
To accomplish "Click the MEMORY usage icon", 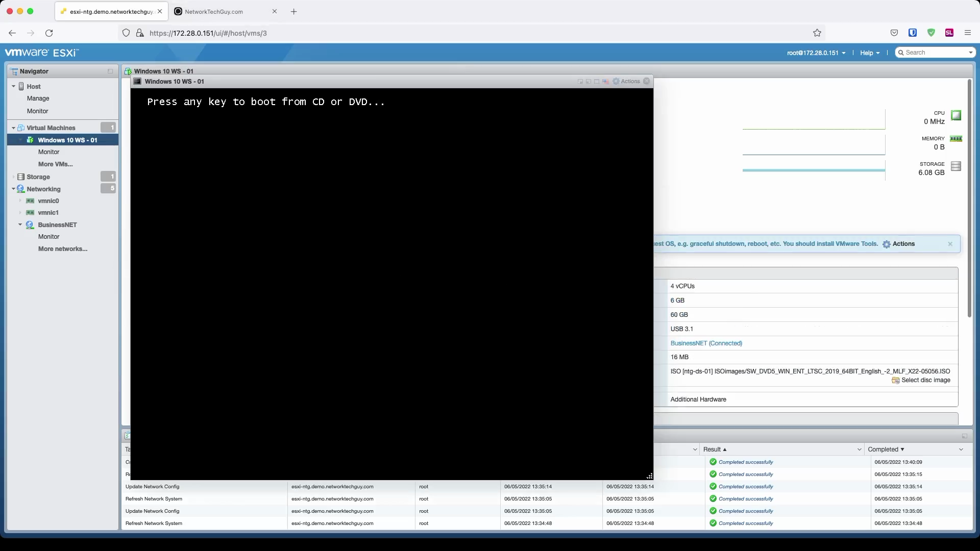I will point(956,139).
